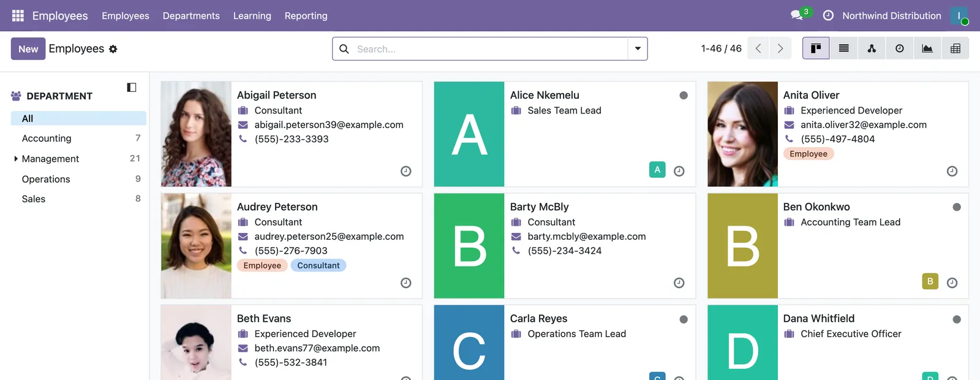
Task: Open activity clock on Audrey Peterson card
Action: click(x=405, y=283)
